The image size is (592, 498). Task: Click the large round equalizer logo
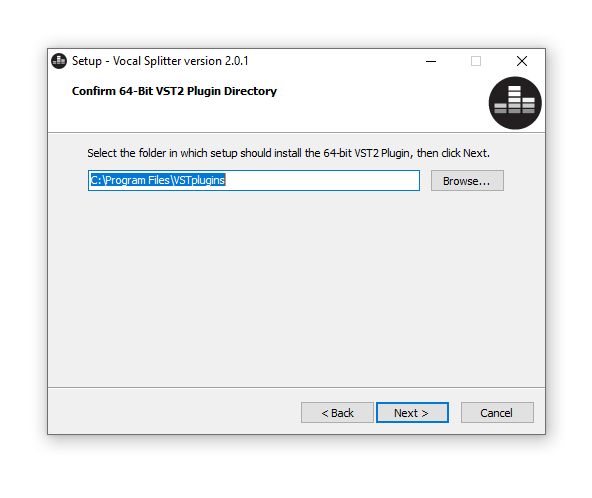[x=515, y=103]
